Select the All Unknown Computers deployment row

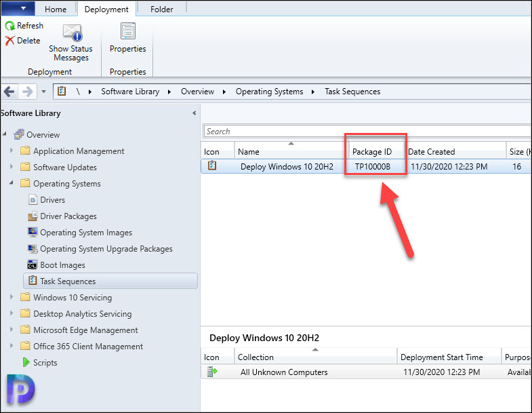(x=367, y=372)
